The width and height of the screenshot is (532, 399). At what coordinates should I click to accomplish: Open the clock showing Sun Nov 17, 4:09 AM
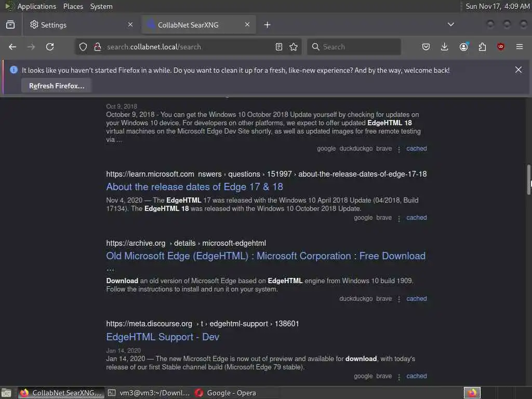[497, 6]
